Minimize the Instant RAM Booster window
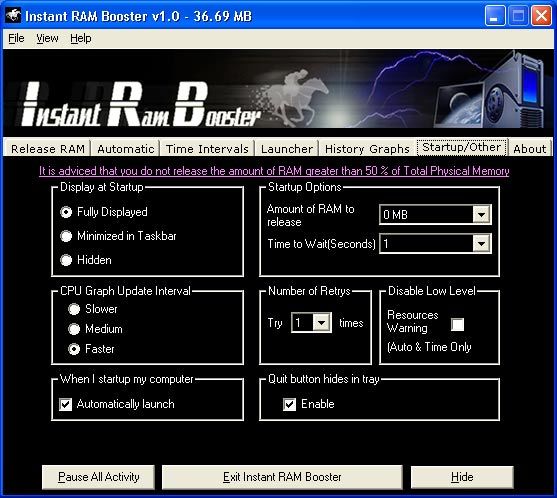The height and width of the screenshot is (498, 557). coord(495,16)
